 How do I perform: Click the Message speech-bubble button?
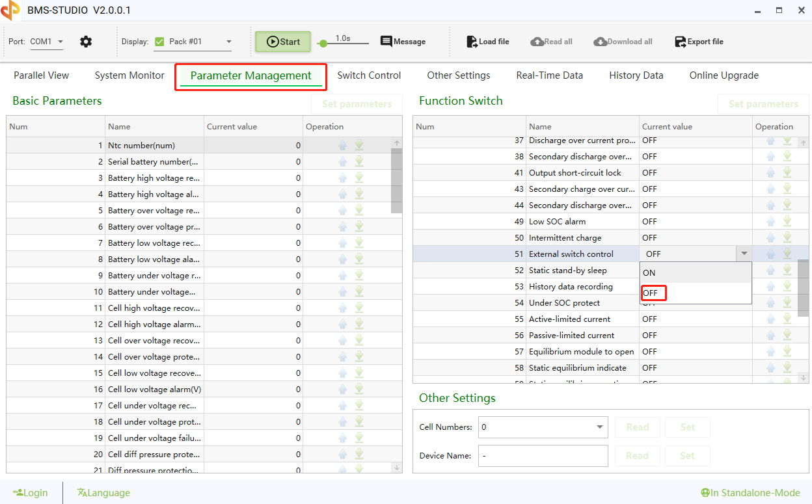tap(403, 42)
